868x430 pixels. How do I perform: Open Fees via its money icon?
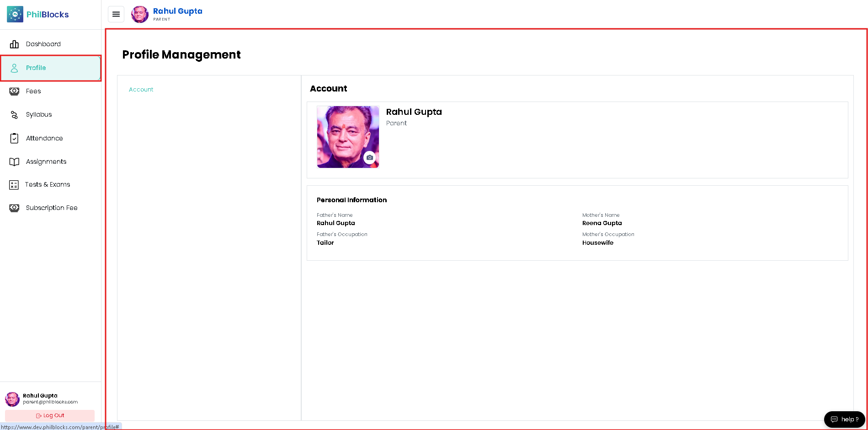click(x=14, y=91)
